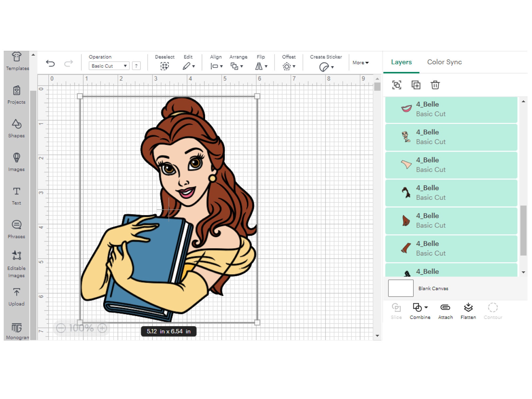Expand the More menu in the toolbar
Image resolution: width=532 pixels, height=399 pixels.
coord(360,63)
